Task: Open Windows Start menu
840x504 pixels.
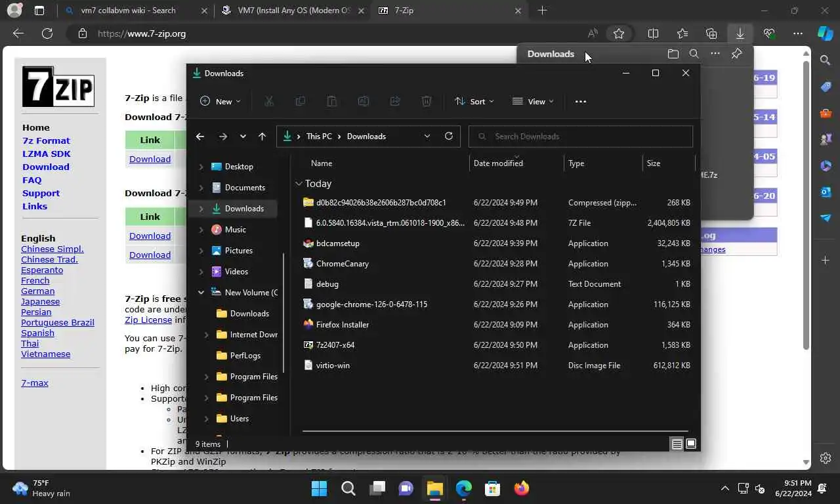Action: click(x=319, y=488)
